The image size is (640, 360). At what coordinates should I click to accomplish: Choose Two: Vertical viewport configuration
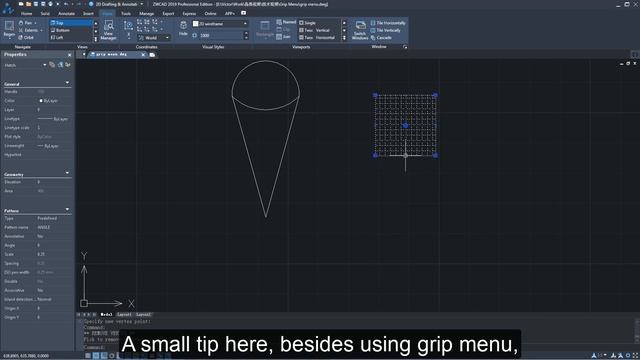point(319,30)
